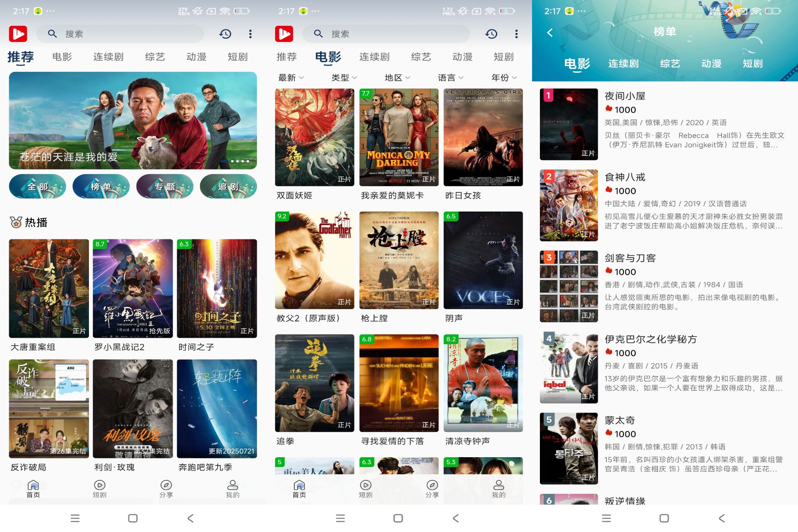
Task: Tap back arrow on 榜单 page header
Action: point(550,32)
